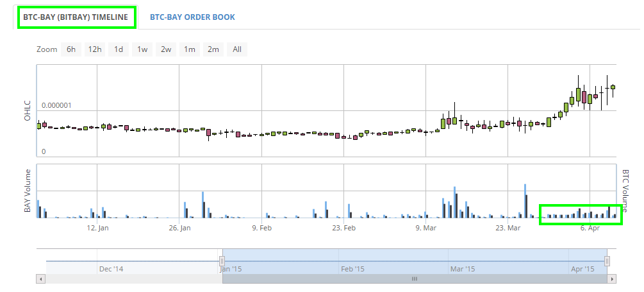Click the 26. Jan axis label
Screen dimensions: 644x292
tap(179, 228)
